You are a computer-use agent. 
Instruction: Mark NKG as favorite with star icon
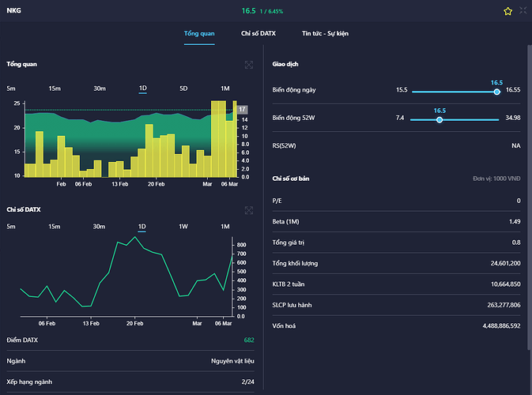coord(508,11)
